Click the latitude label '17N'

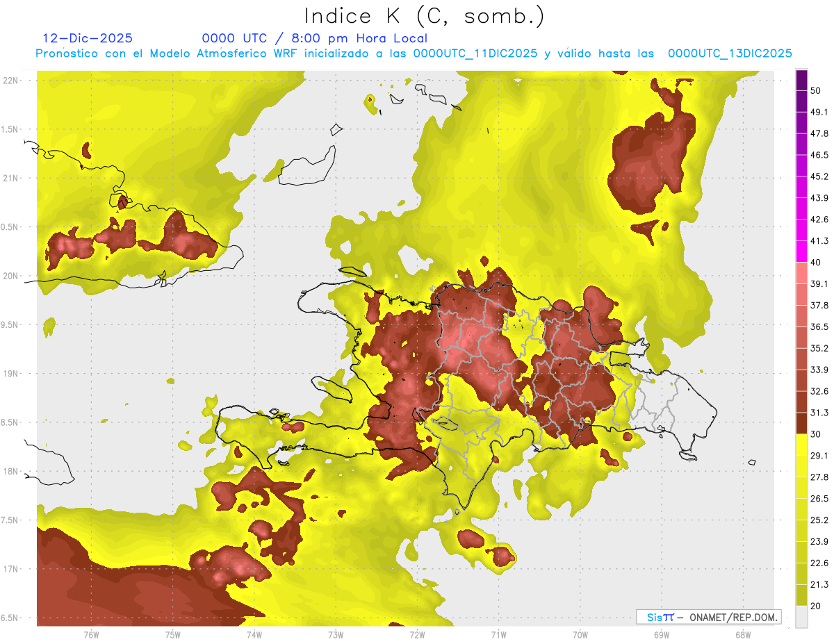(x=10, y=569)
